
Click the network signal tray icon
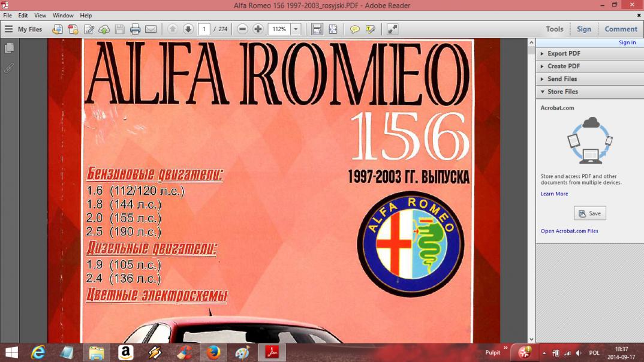pos(567,353)
